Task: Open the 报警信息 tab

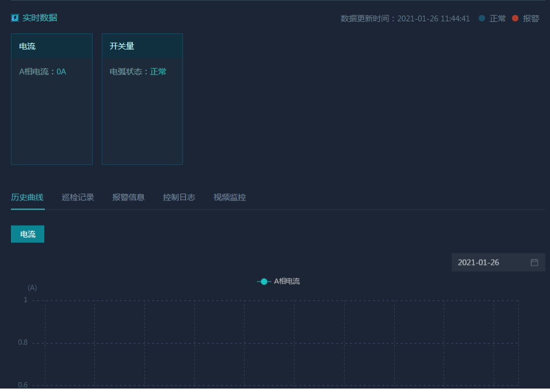Action: point(128,197)
